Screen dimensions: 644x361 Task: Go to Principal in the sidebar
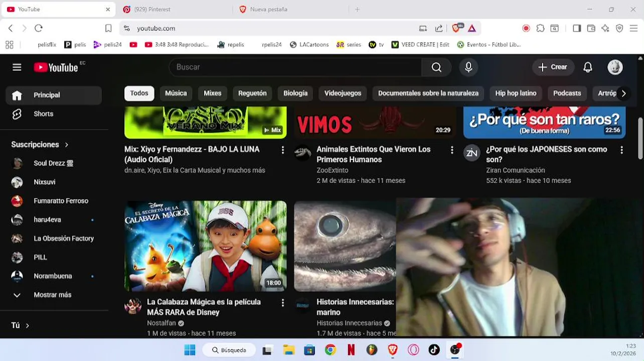[x=54, y=95]
